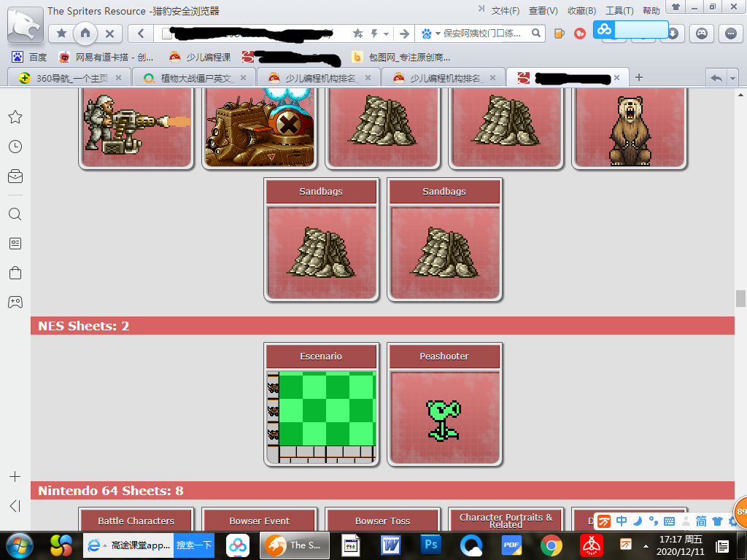
Task: Click the gamepad face toolbar icon
Action: coord(702,34)
